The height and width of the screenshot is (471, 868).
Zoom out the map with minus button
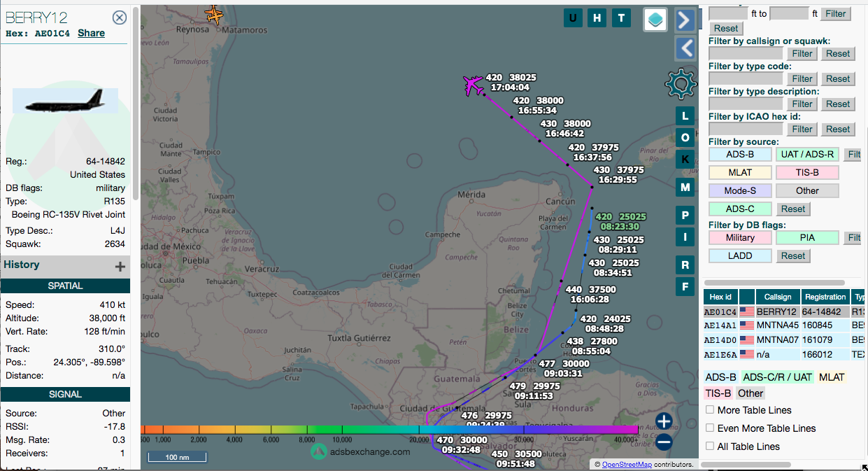click(x=664, y=442)
